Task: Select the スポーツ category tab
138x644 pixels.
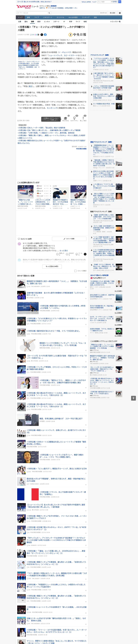Action: [56, 22]
